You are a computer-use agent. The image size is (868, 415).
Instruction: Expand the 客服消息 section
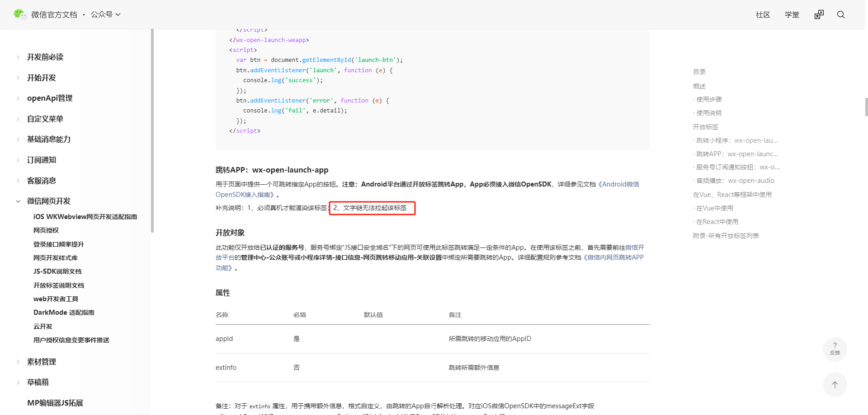(x=42, y=181)
